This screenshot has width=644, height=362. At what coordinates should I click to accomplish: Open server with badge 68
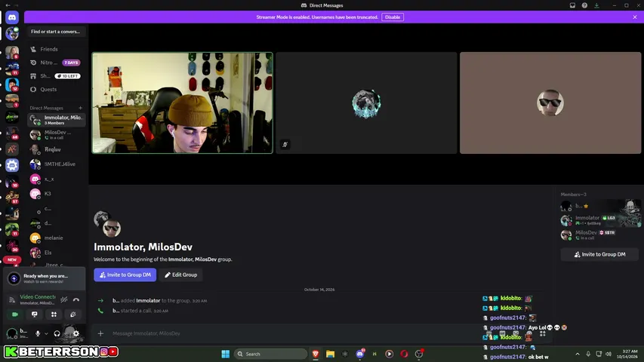pos(12,133)
